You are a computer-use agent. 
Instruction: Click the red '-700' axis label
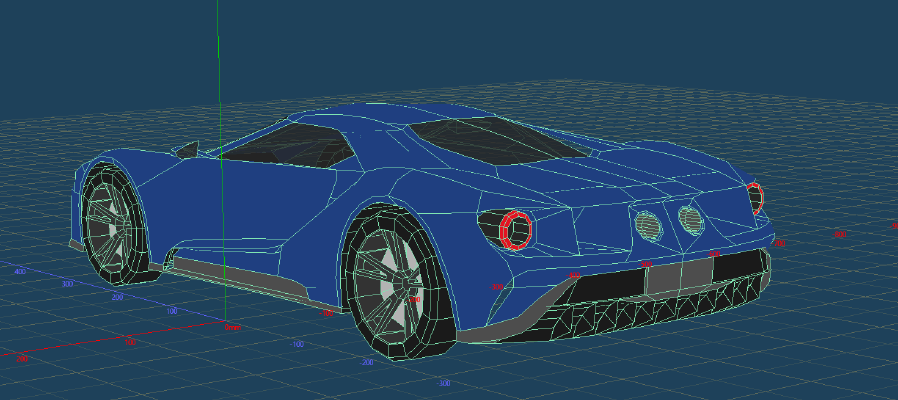click(779, 244)
